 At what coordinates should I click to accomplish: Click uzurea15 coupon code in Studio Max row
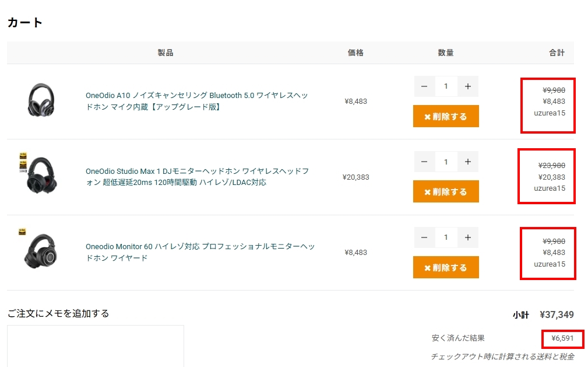coord(550,188)
